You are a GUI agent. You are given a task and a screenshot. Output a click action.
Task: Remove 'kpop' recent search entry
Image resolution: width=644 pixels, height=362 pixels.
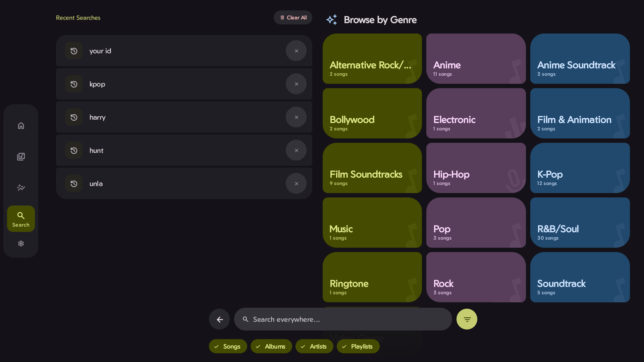pyautogui.click(x=296, y=84)
